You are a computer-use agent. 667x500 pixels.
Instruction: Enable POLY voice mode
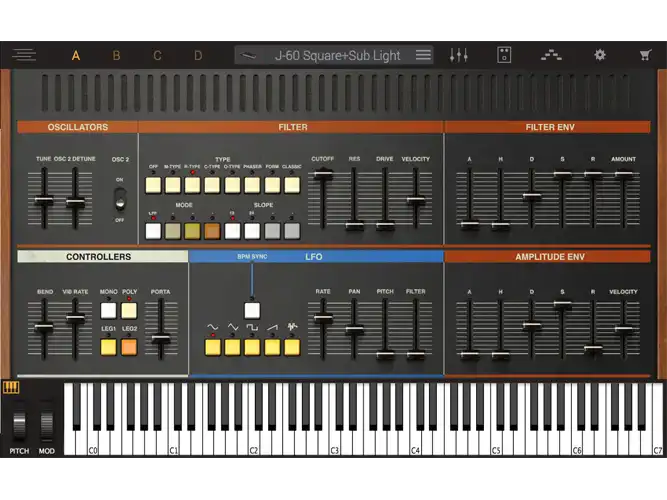coord(129,310)
